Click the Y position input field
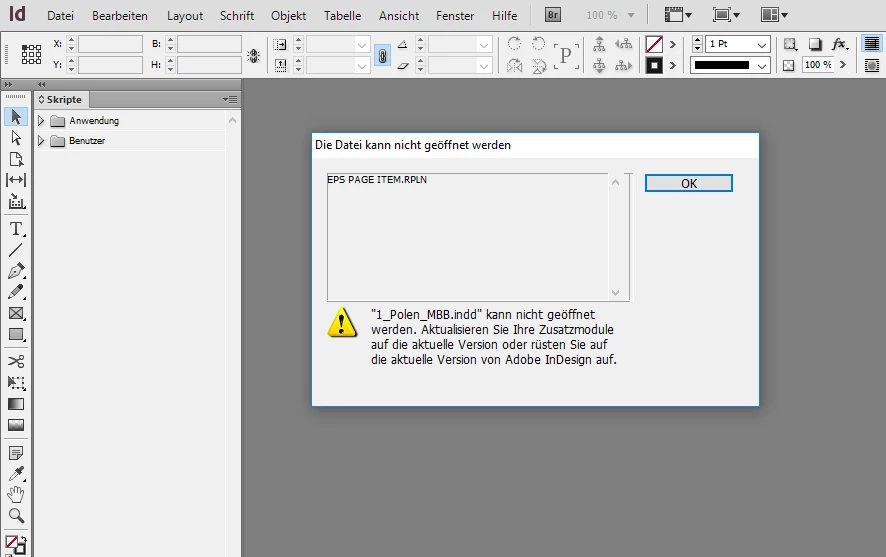886x557 pixels. pyautogui.click(x=110, y=65)
